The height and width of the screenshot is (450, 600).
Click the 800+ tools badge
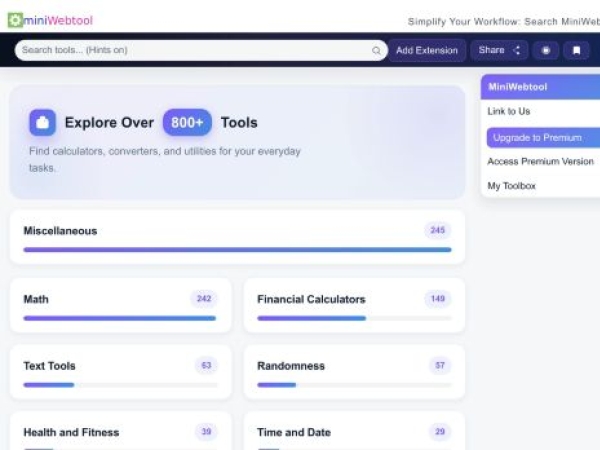(x=187, y=123)
